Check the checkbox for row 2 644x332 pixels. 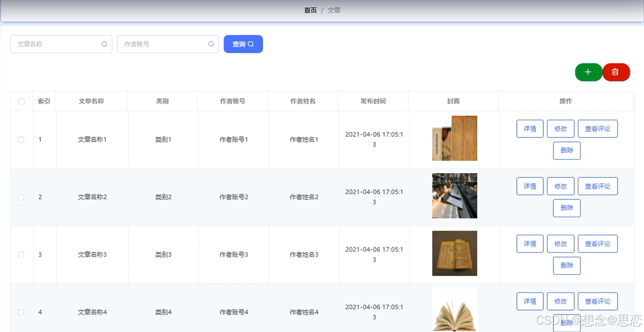click(21, 197)
